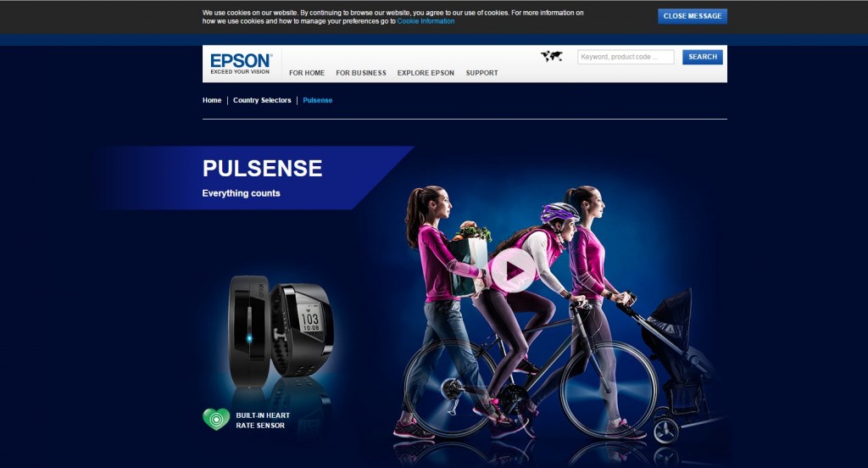Open the For Home menu
Image resolution: width=868 pixels, height=468 pixels.
pyautogui.click(x=307, y=73)
